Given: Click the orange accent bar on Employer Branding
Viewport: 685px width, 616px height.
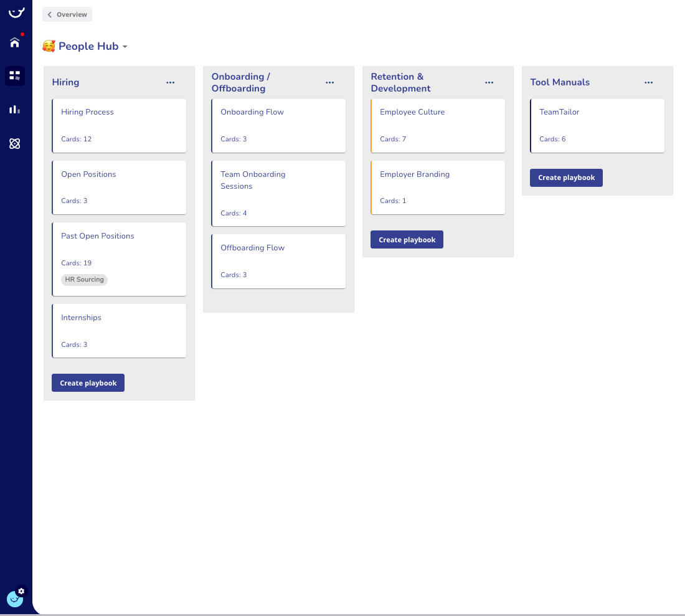Looking at the screenshot, I should tap(372, 187).
